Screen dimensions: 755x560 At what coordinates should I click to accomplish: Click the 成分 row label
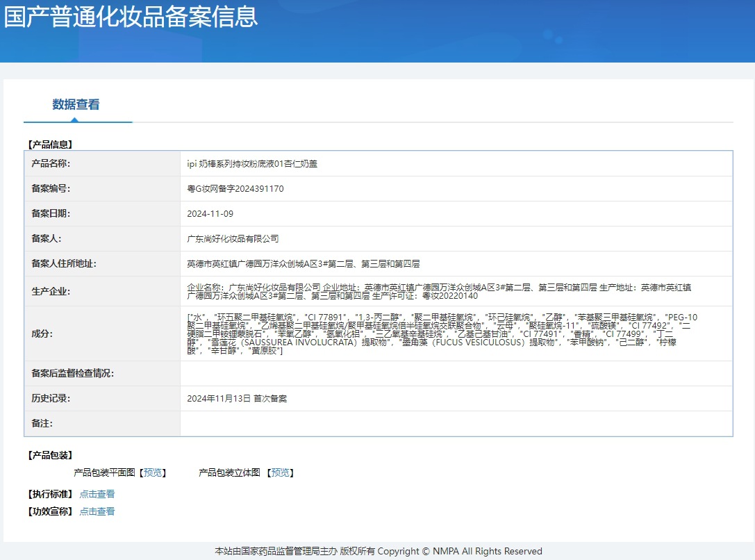point(42,333)
